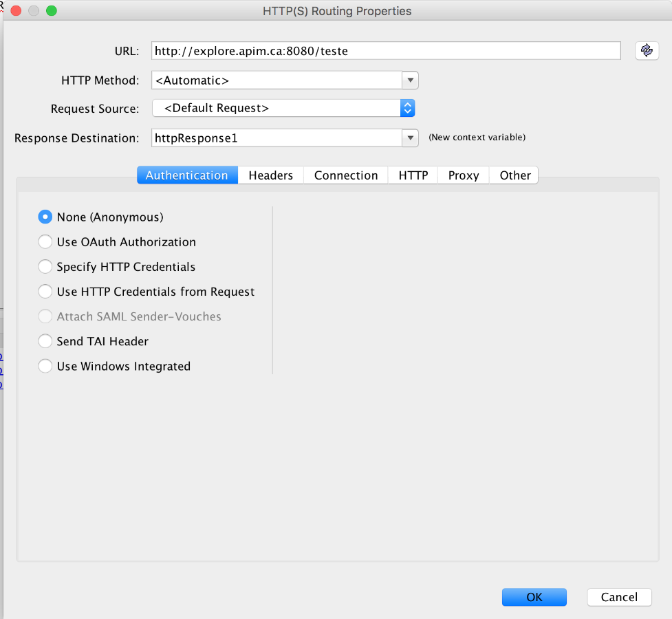The width and height of the screenshot is (672, 619).
Task: Expand the HTTP Method dropdown
Action: tap(410, 80)
